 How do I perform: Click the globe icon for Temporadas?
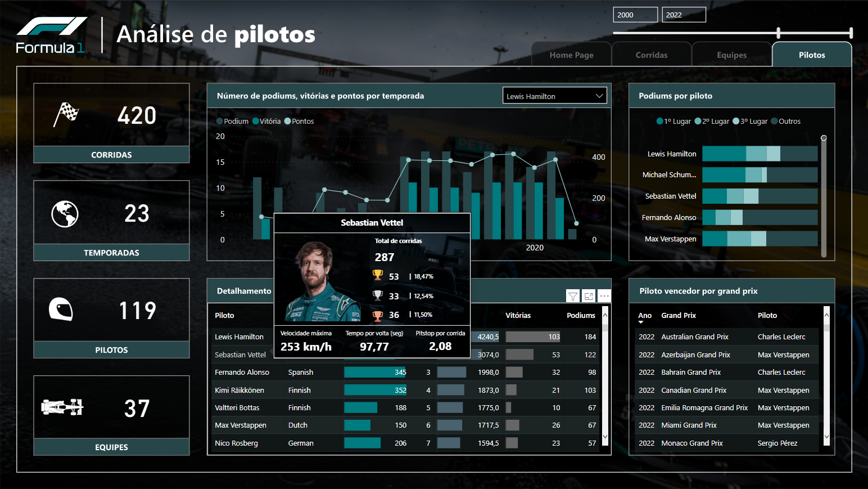tap(65, 214)
